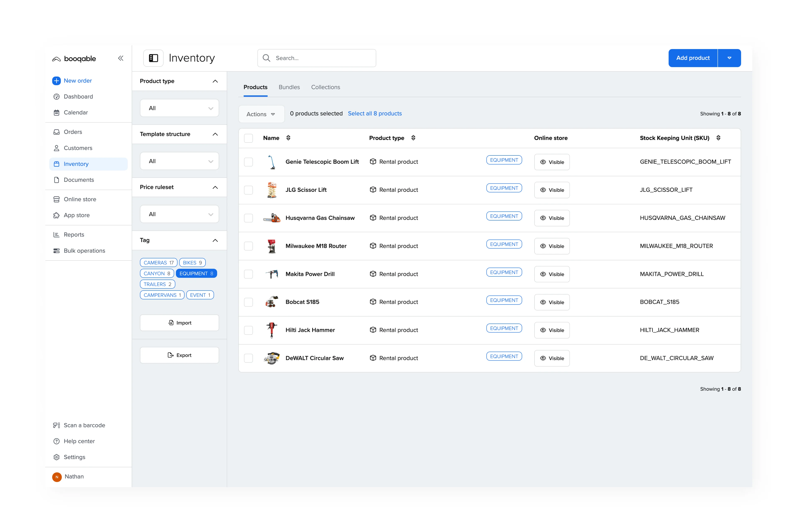Image resolution: width=798 pixels, height=532 pixels.
Task: Toggle the filter panel icon beside Inventory
Action: click(x=153, y=58)
